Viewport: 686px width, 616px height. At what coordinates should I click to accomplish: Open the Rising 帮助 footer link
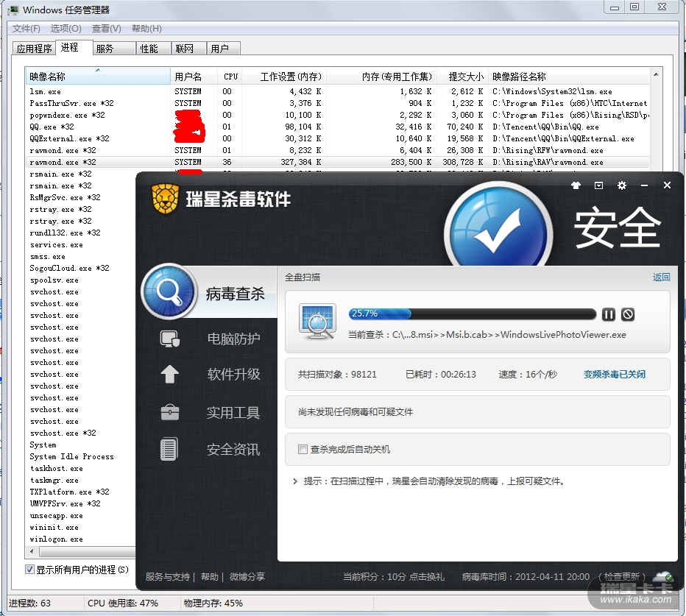coord(210,576)
